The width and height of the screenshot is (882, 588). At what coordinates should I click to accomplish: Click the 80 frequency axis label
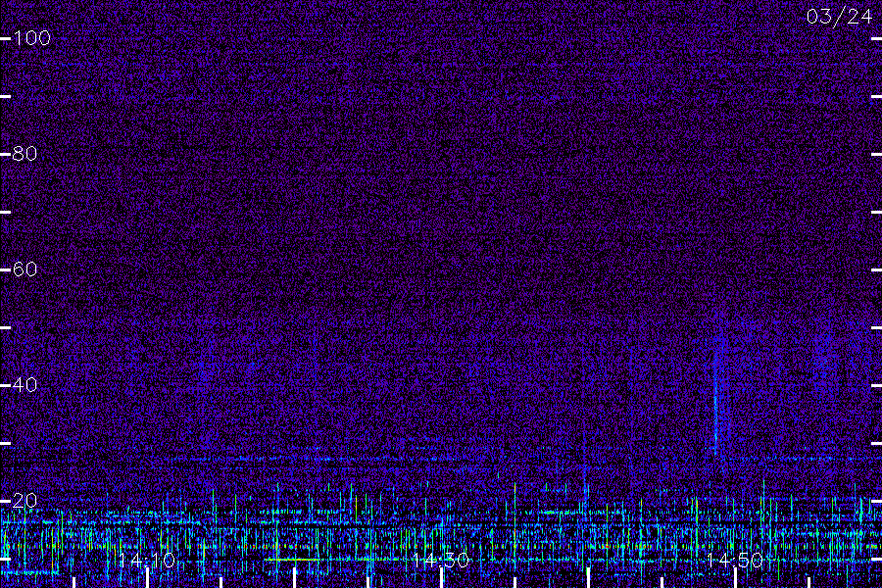[24, 154]
